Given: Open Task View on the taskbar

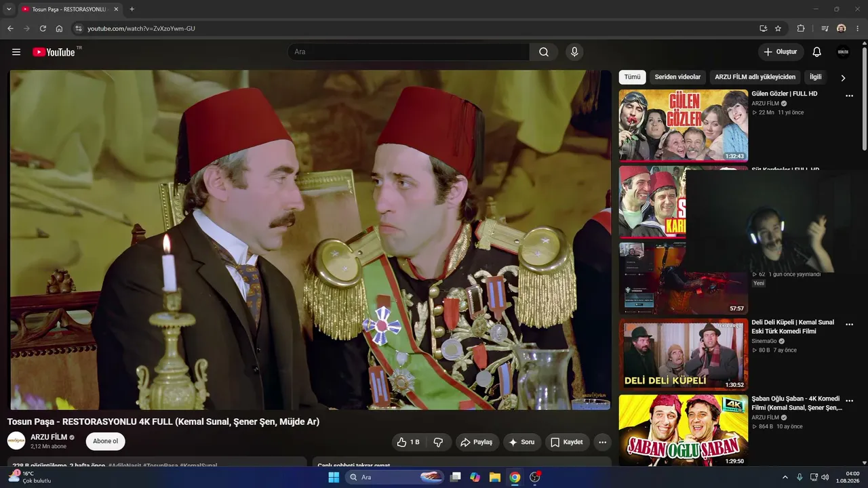Looking at the screenshot, I should (x=456, y=477).
